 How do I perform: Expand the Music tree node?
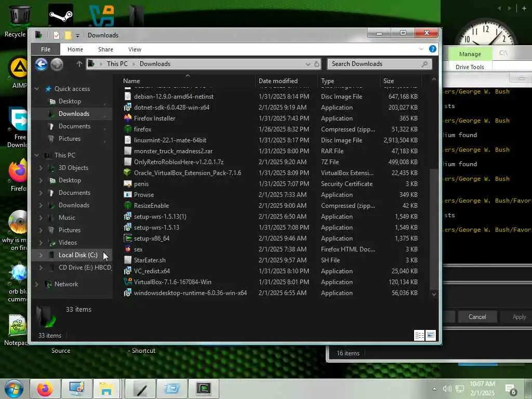41,218
